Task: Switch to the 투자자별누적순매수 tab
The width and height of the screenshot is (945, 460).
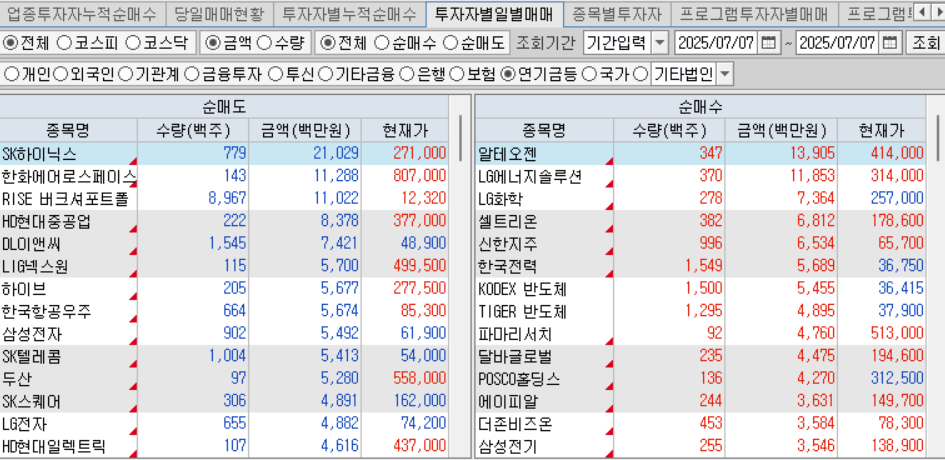Action: click(349, 13)
